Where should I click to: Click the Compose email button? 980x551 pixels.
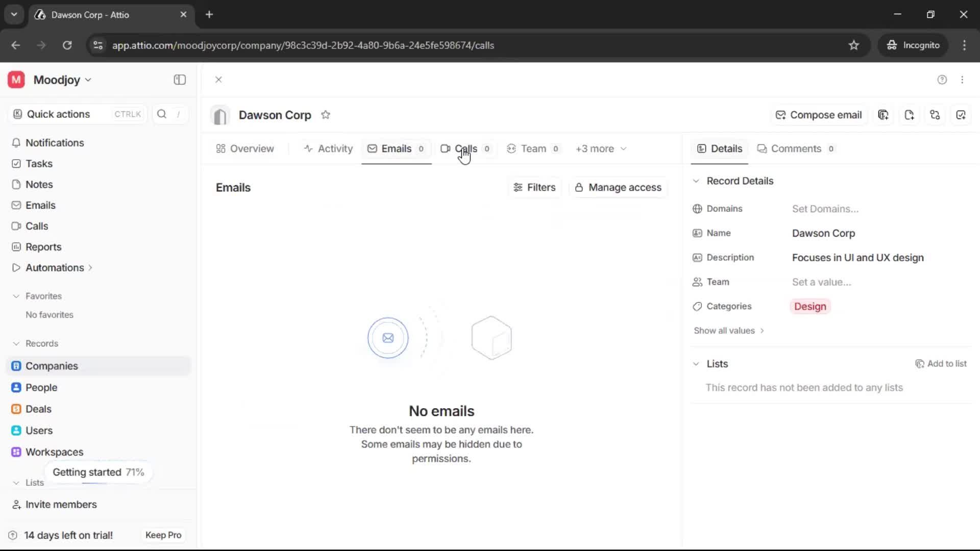pos(819,115)
